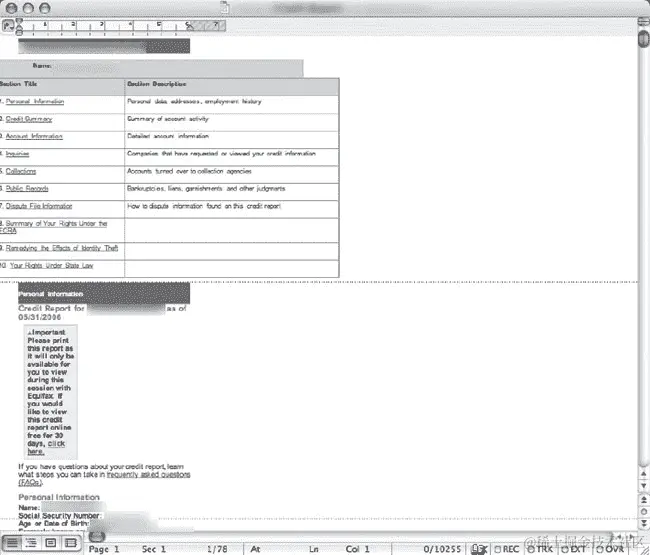Click the Ln line entry in status bar

pyautogui.click(x=314, y=549)
